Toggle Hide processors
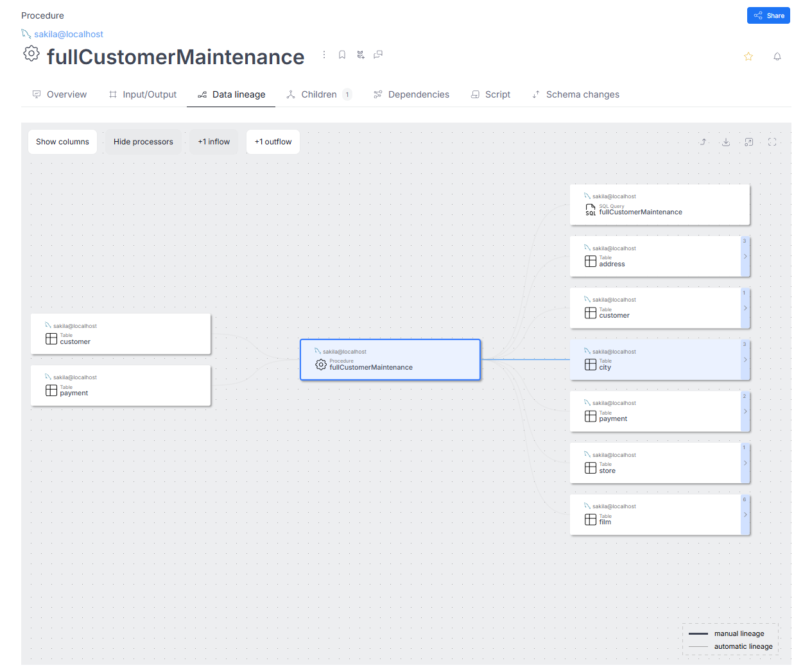Image resolution: width=812 pixels, height=670 pixels. tap(143, 142)
